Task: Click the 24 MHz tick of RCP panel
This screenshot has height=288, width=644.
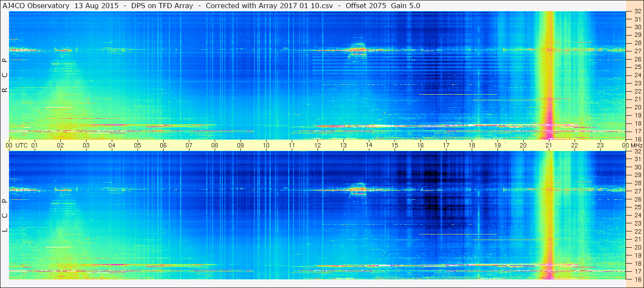Action: 637,75
